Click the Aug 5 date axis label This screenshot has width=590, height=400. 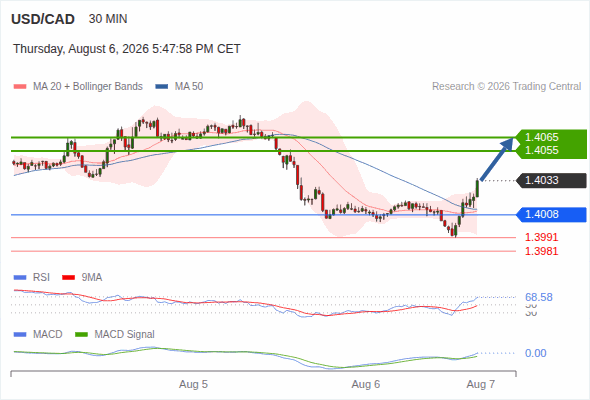click(x=193, y=385)
